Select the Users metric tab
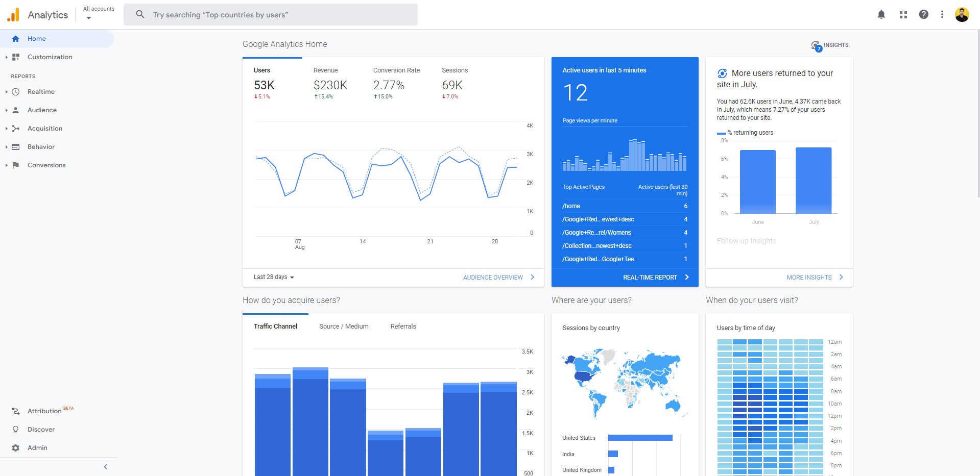The image size is (980, 476). point(272,83)
